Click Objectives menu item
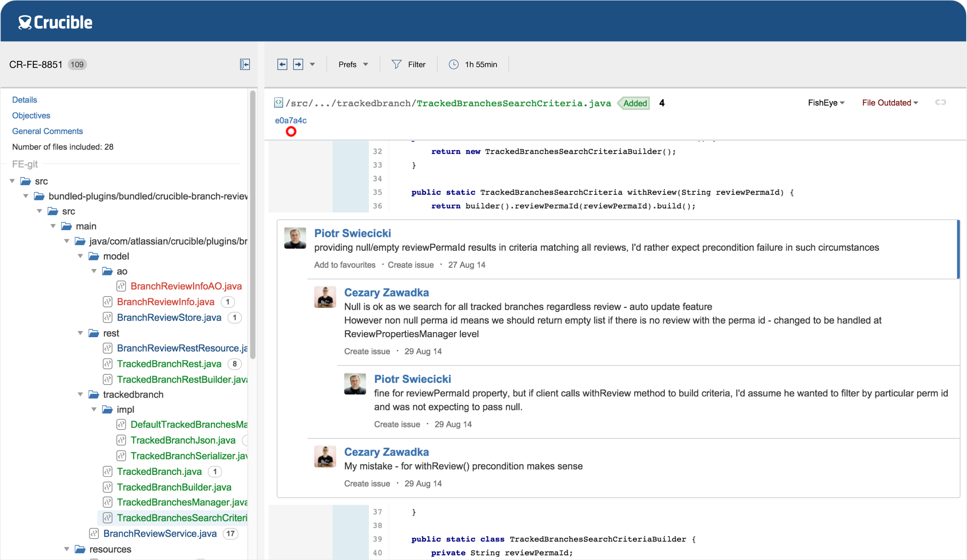The height and width of the screenshot is (560, 967). pyautogui.click(x=31, y=115)
